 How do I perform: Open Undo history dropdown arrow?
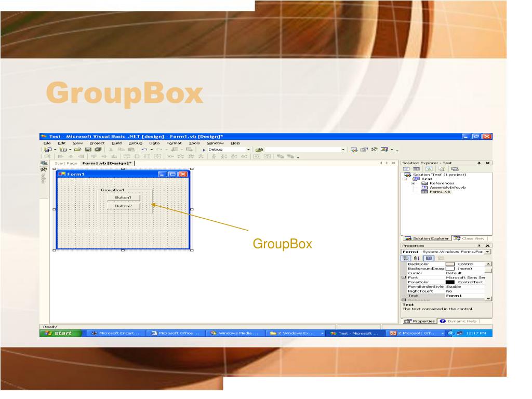tap(151, 150)
